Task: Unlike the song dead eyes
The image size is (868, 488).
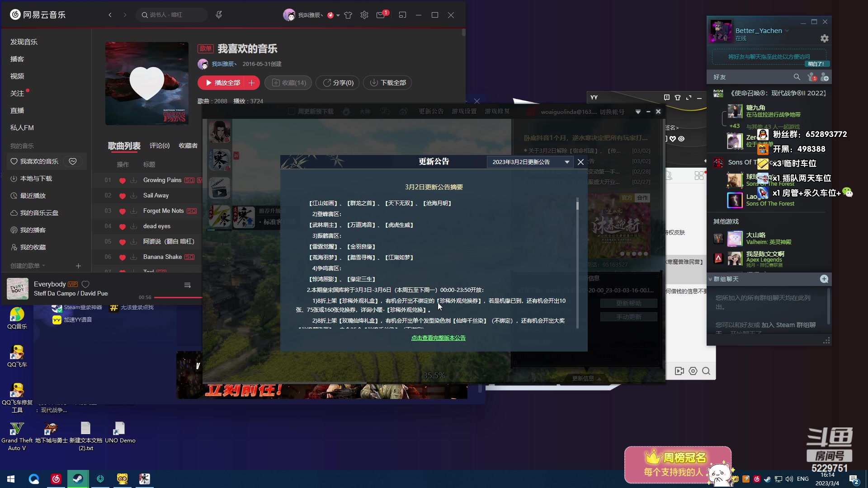Action: (122, 226)
